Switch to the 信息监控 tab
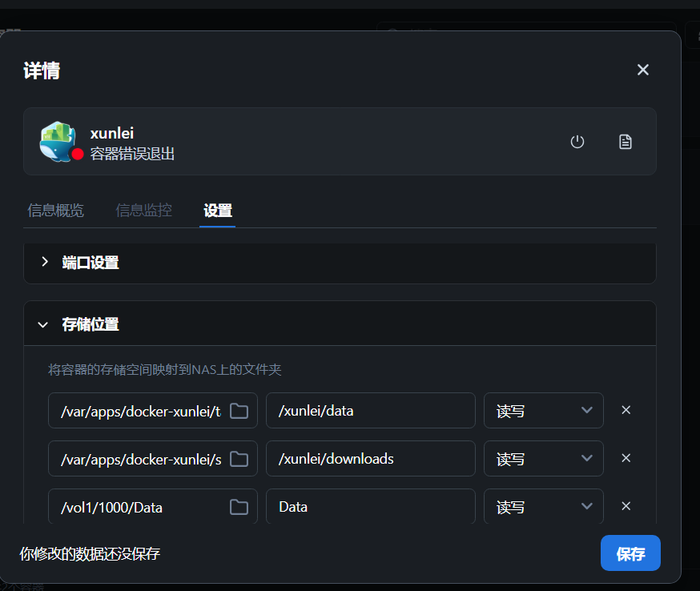Viewport: 700px width, 591px height. pyautogui.click(x=143, y=211)
